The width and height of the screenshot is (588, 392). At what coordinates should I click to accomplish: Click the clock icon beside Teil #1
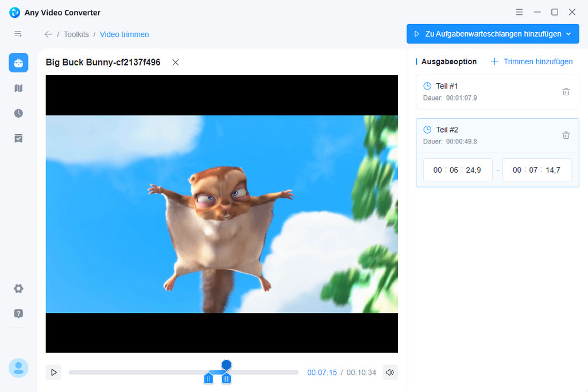point(427,86)
